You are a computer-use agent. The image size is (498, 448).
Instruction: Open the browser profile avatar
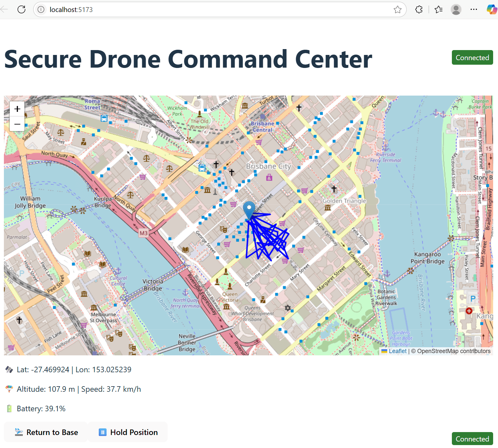coord(456,10)
